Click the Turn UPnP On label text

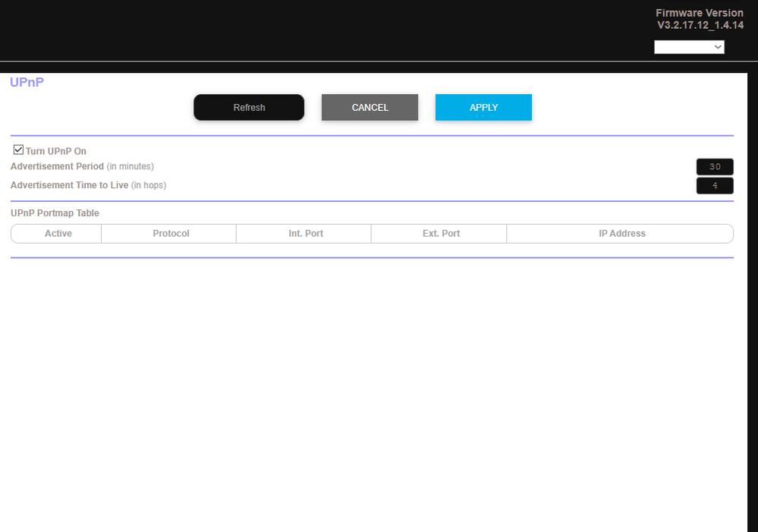point(56,151)
